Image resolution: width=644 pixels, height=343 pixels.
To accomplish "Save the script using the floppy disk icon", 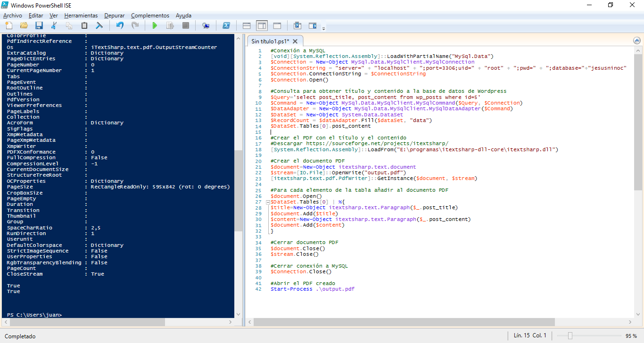I will [x=39, y=25].
